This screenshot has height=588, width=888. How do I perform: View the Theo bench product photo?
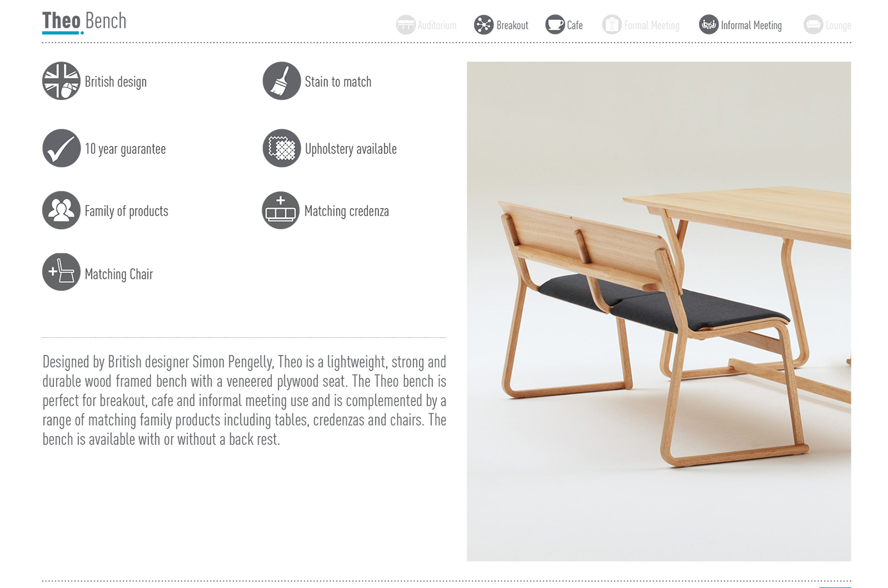click(x=659, y=311)
